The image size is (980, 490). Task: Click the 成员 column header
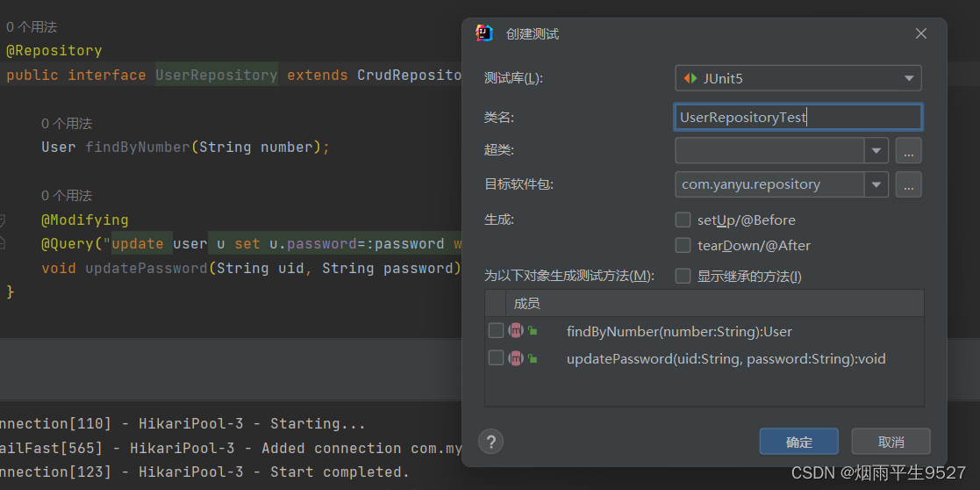(527, 304)
